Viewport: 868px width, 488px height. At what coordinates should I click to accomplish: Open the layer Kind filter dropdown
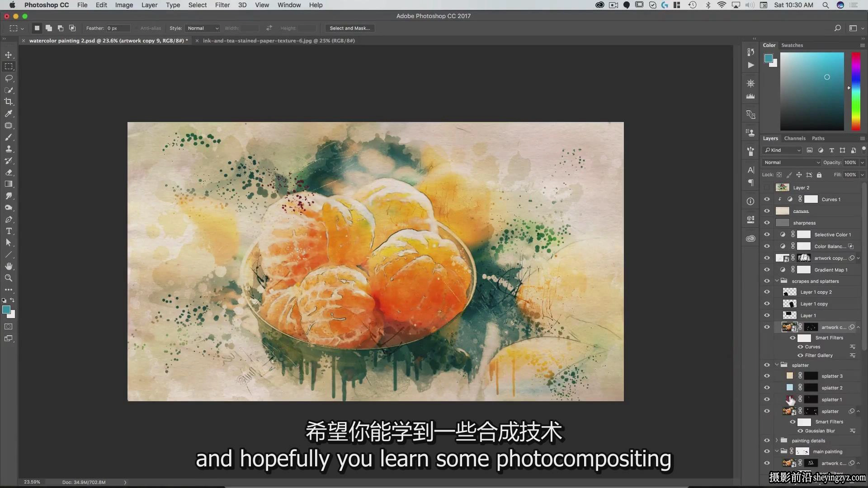tap(783, 150)
